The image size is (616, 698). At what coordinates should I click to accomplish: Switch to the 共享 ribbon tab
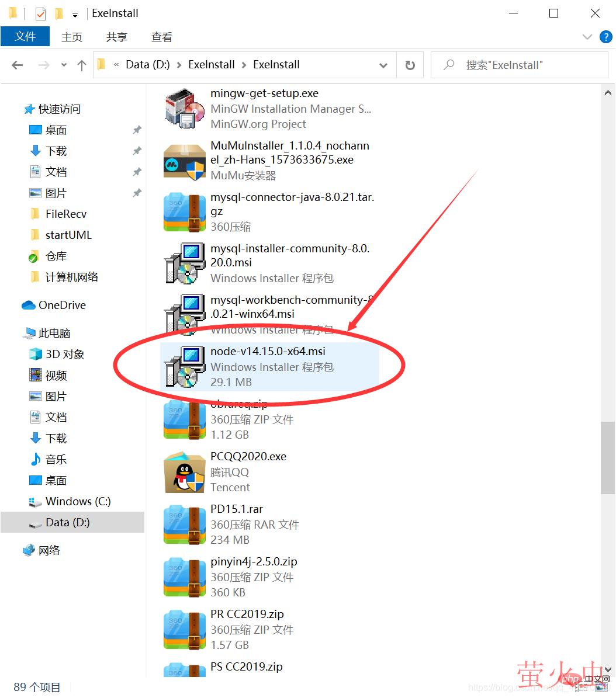tap(117, 37)
